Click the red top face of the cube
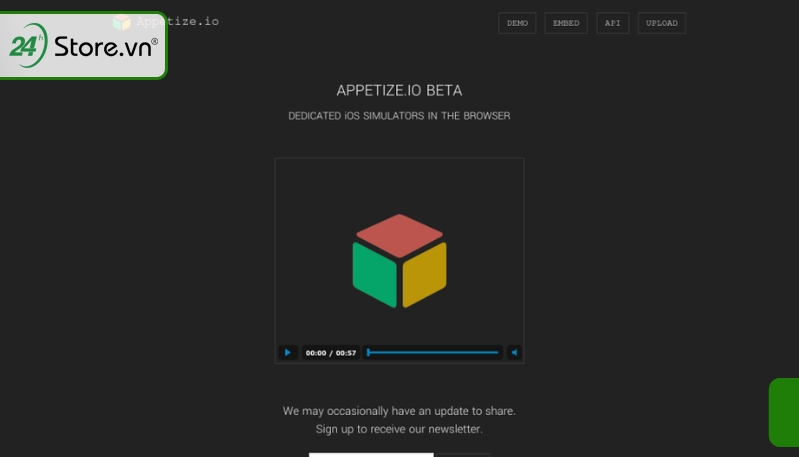The height and width of the screenshot is (457, 799). click(400, 235)
